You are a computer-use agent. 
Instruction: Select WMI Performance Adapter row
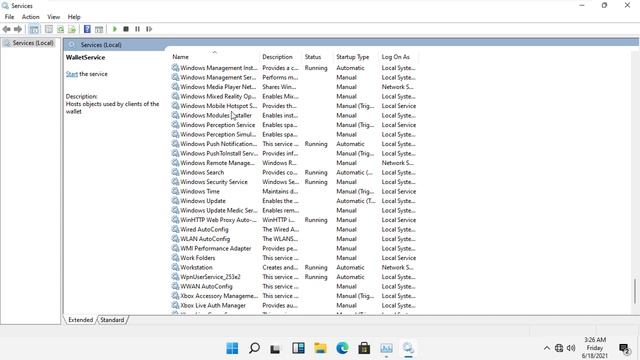294,248
